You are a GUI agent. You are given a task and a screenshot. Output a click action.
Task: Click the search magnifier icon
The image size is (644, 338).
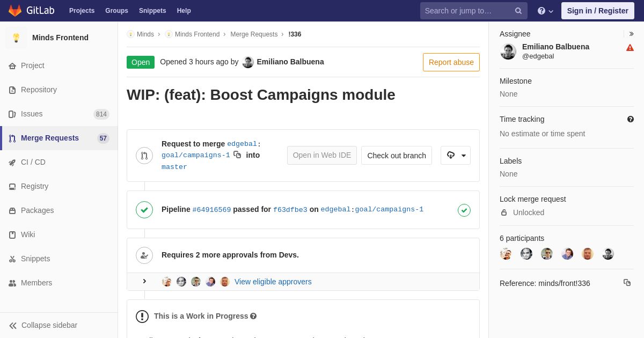click(518, 11)
